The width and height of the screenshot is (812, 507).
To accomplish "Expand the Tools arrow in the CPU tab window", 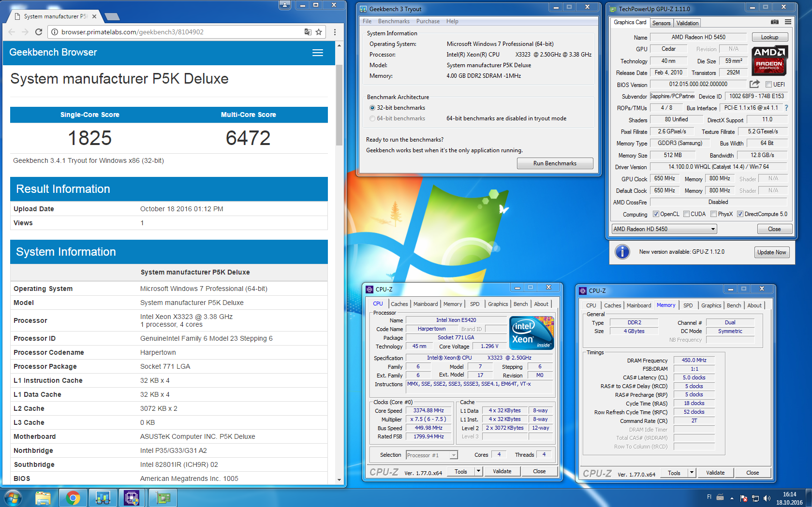I will point(478,471).
